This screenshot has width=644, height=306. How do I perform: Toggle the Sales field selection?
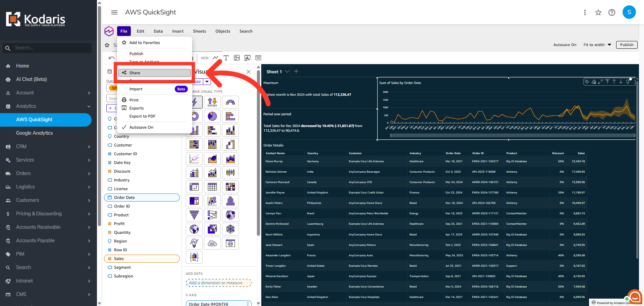(142, 259)
